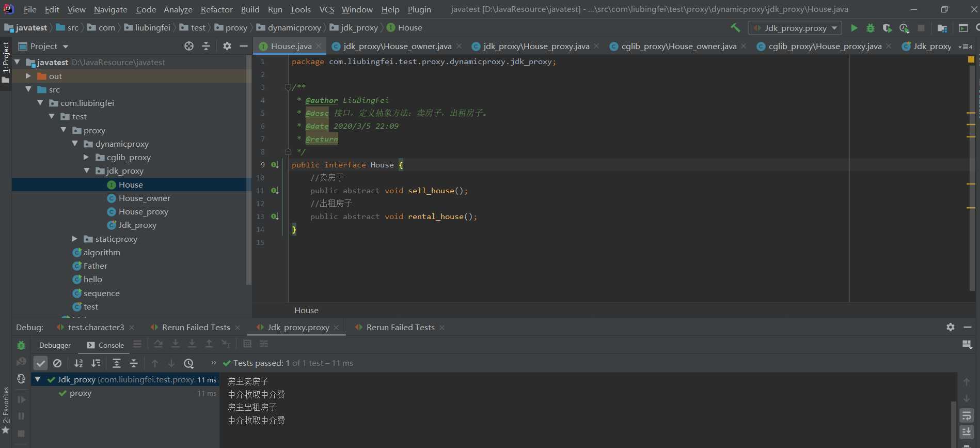The width and height of the screenshot is (980, 448).
Task: Open test.character3 debug tab
Action: (x=96, y=327)
